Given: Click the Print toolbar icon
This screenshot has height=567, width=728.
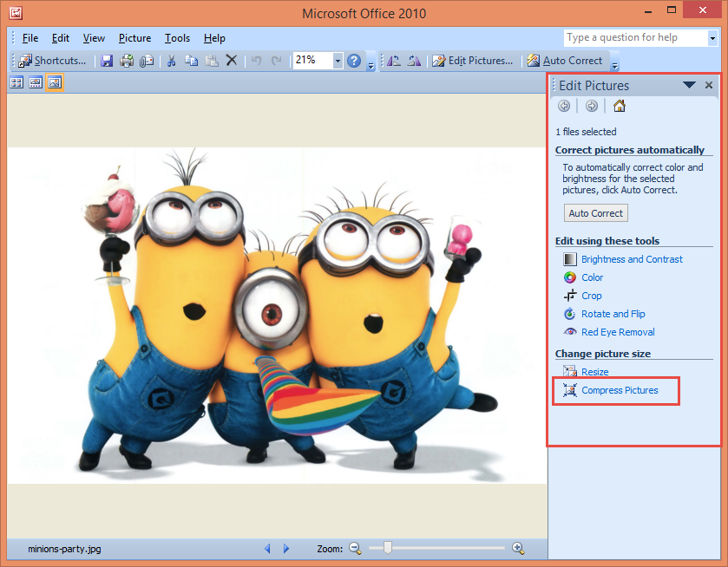Looking at the screenshot, I should point(127,61).
